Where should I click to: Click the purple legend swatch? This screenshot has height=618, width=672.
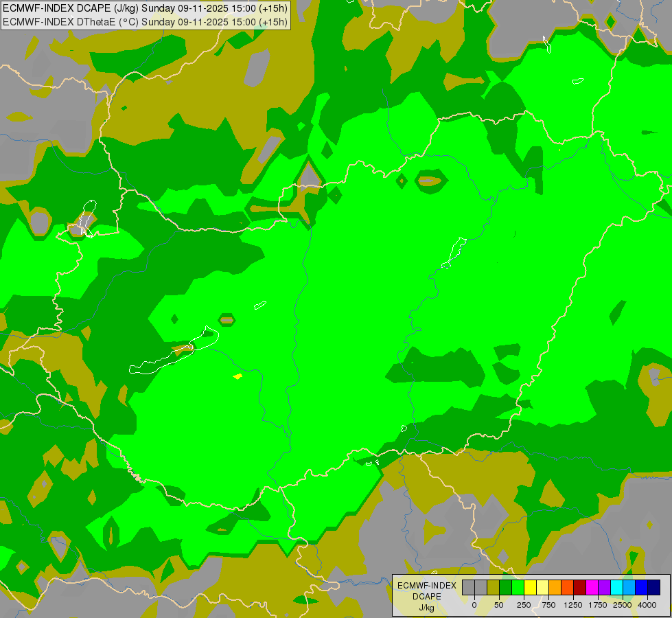pos(604,587)
